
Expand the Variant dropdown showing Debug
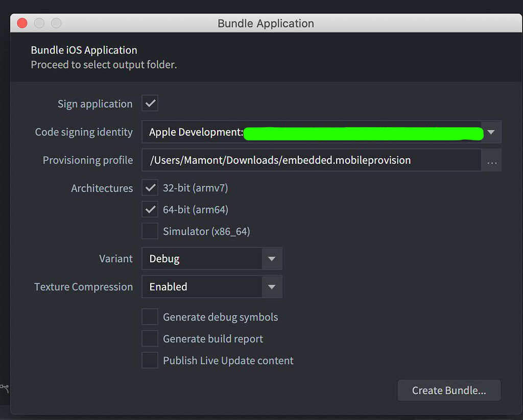click(272, 259)
